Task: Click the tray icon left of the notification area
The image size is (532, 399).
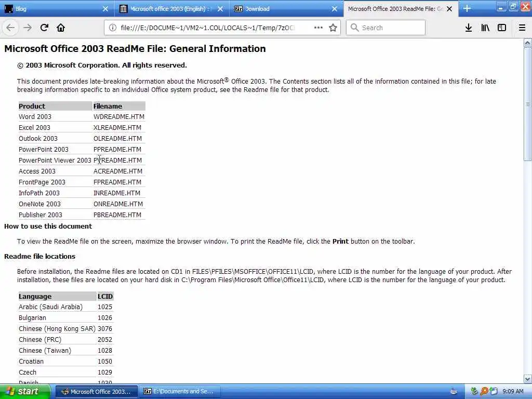Action: [454, 392]
